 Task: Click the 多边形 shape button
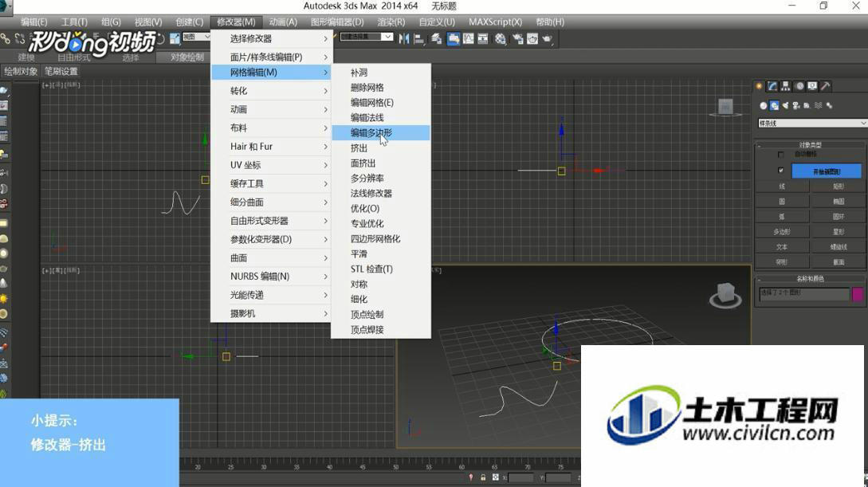tap(782, 232)
